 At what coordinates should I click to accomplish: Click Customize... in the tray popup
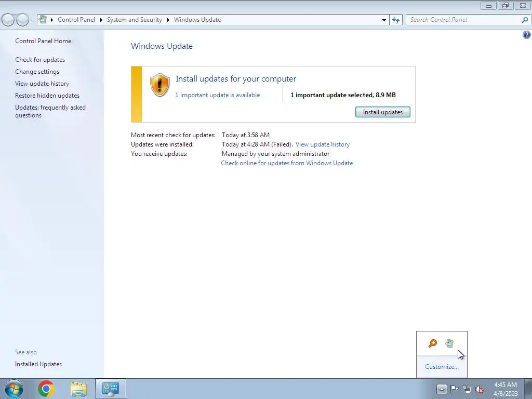(x=442, y=366)
